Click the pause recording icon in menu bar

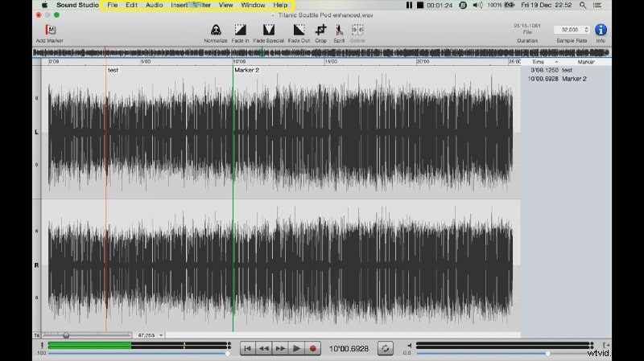tap(409, 5)
